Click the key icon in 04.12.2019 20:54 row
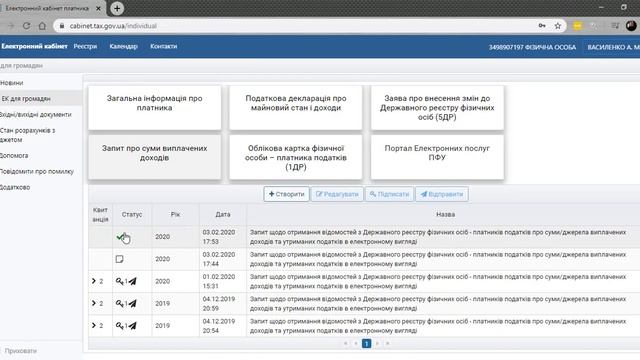The image size is (640, 360). tap(119, 325)
